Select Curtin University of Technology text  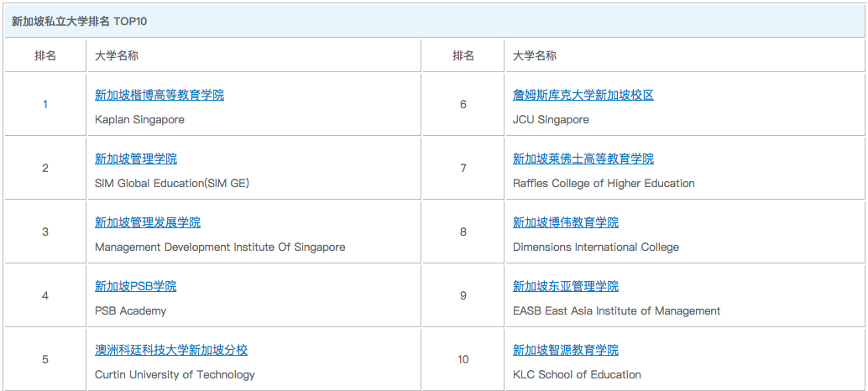coord(175,374)
